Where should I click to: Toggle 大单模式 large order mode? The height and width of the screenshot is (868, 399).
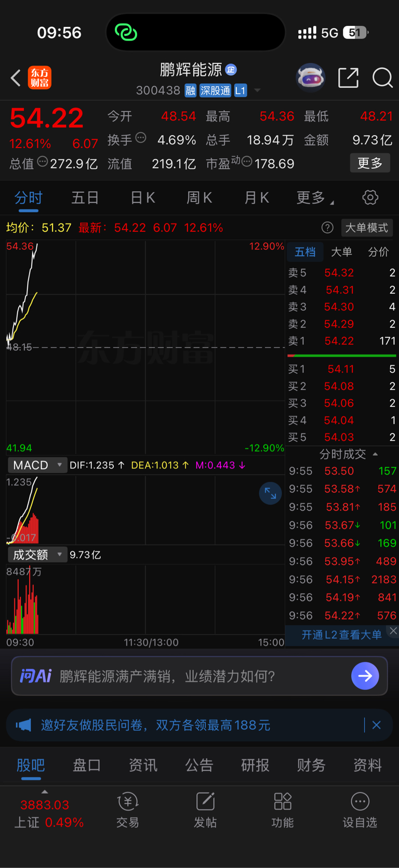pos(367,228)
